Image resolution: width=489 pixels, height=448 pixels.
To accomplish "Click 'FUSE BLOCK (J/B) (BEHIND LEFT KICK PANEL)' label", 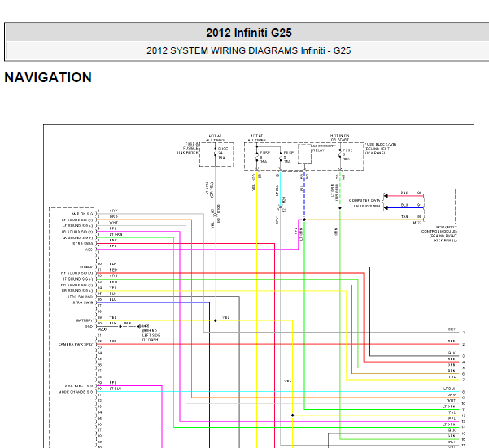I will point(380,149).
